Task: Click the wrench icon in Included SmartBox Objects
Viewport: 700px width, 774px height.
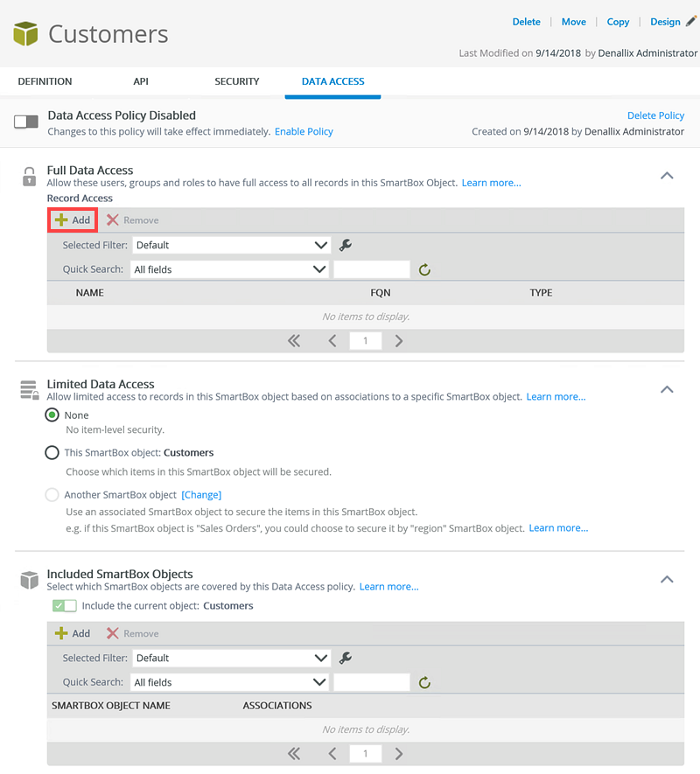Action: click(345, 658)
